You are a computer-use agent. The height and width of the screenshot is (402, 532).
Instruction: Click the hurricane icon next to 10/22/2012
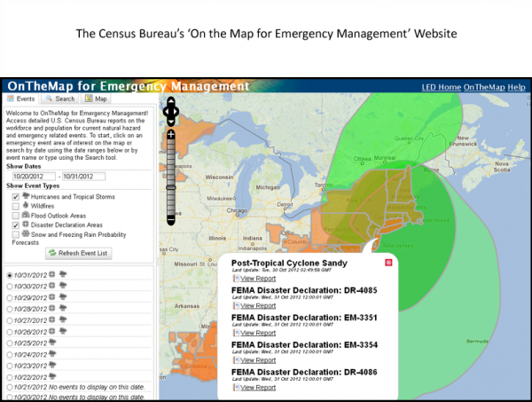click(x=52, y=376)
